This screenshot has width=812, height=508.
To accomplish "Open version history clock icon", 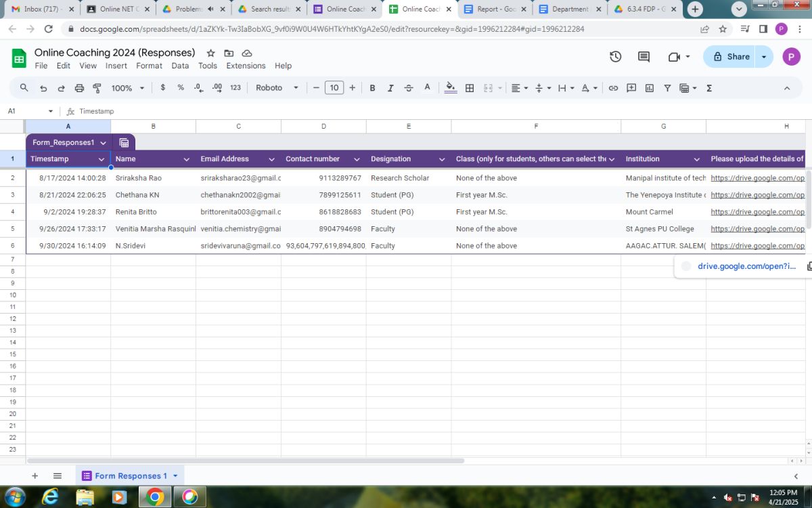I will pyautogui.click(x=615, y=57).
